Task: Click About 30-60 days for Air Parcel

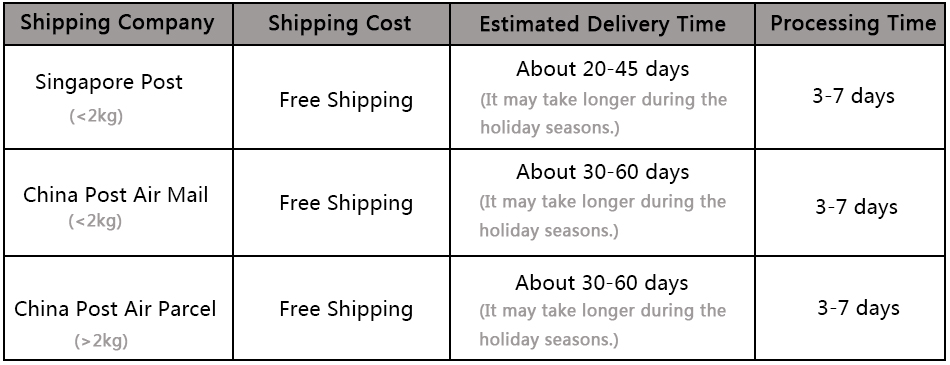Action: pyautogui.click(x=602, y=283)
